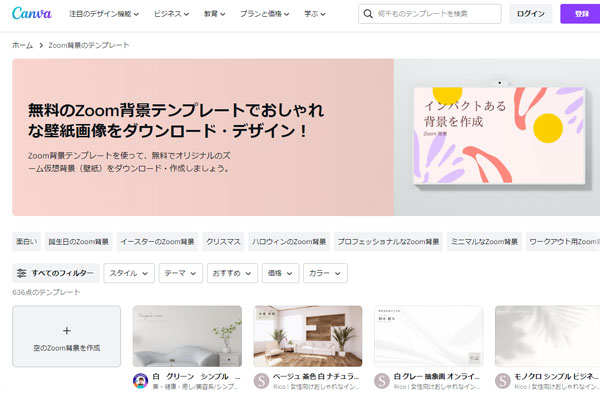
Task: Click the S avatar beside モノクロ シンプル ビジネス
Action: tap(502, 380)
